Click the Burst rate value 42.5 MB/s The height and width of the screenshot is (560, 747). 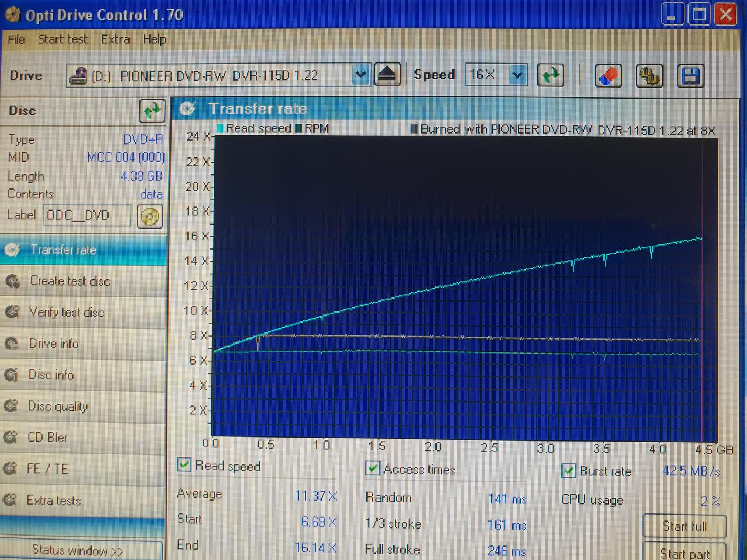point(692,471)
